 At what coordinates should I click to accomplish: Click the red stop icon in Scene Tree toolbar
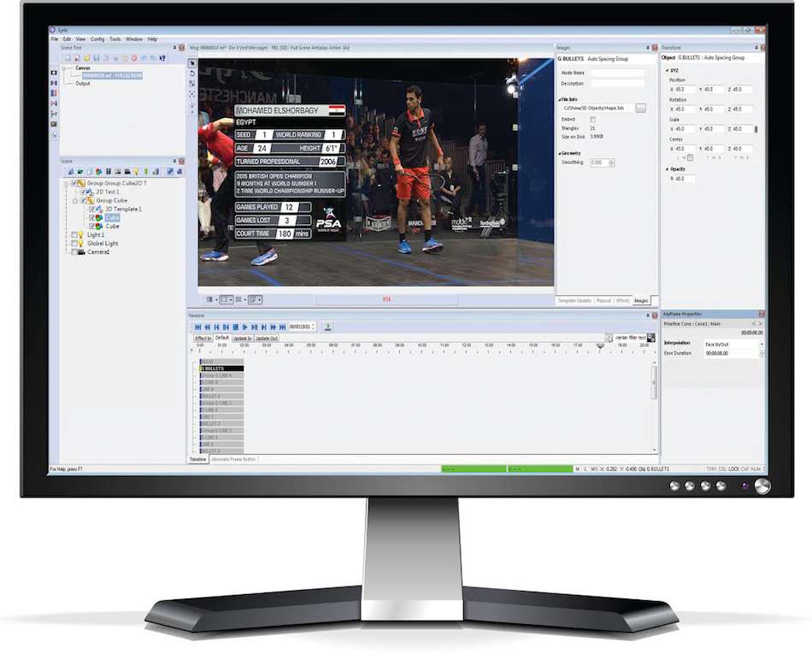[x=133, y=58]
